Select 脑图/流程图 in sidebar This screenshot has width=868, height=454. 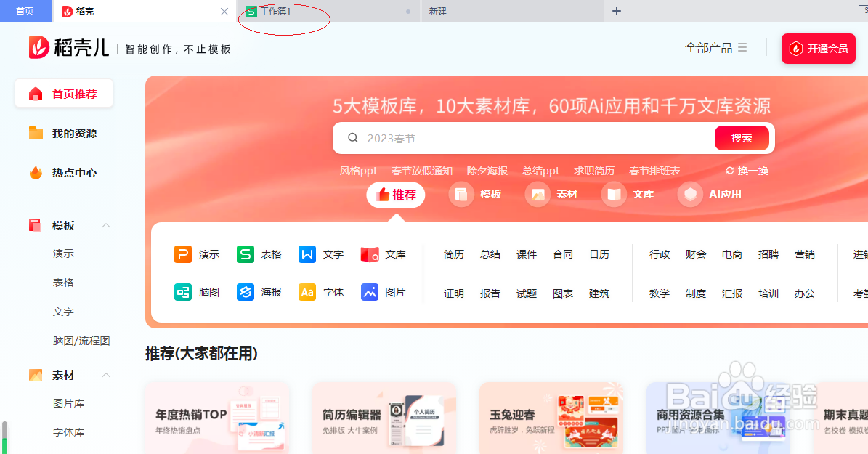[x=81, y=341]
